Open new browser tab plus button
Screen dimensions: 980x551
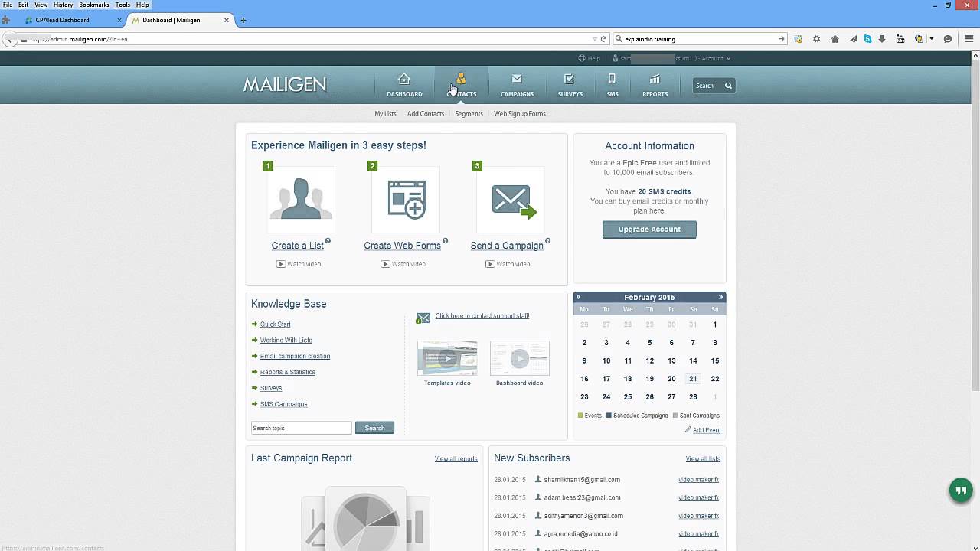tap(243, 20)
